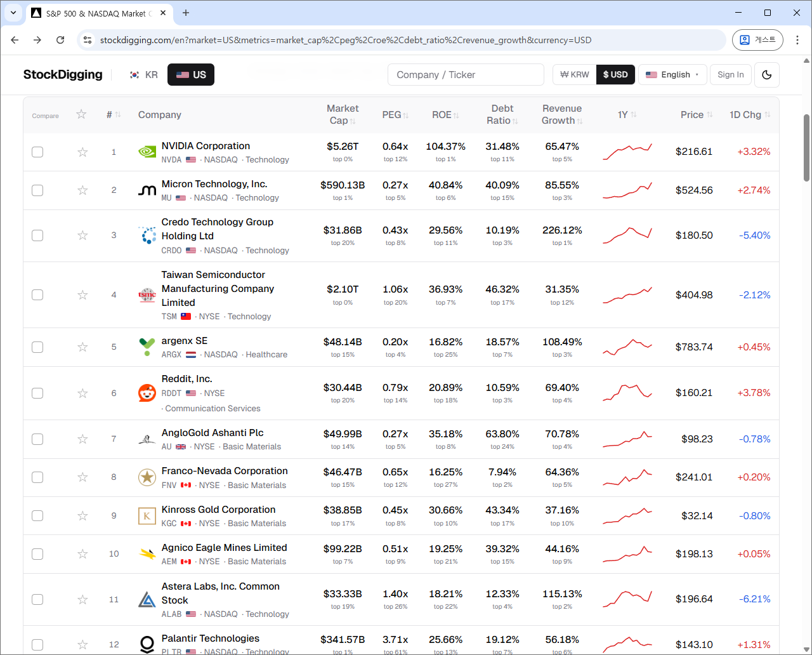
Task: Go back in browser history
Action: point(15,40)
